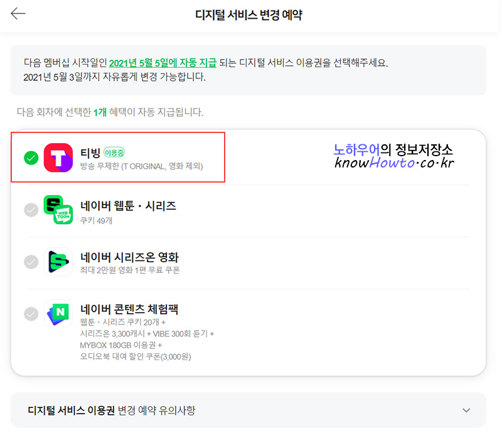
Task: Click the Naver Webtoon Series icon
Action: pos(58,210)
